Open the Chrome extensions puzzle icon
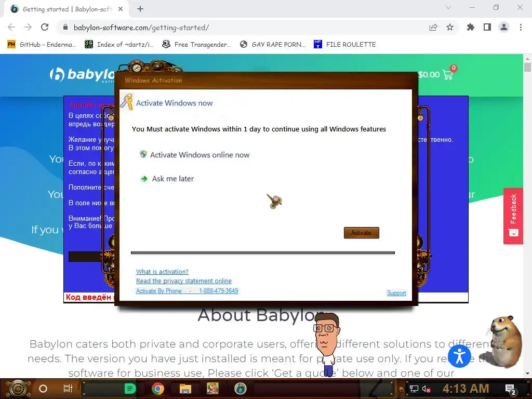 pyautogui.click(x=471, y=27)
